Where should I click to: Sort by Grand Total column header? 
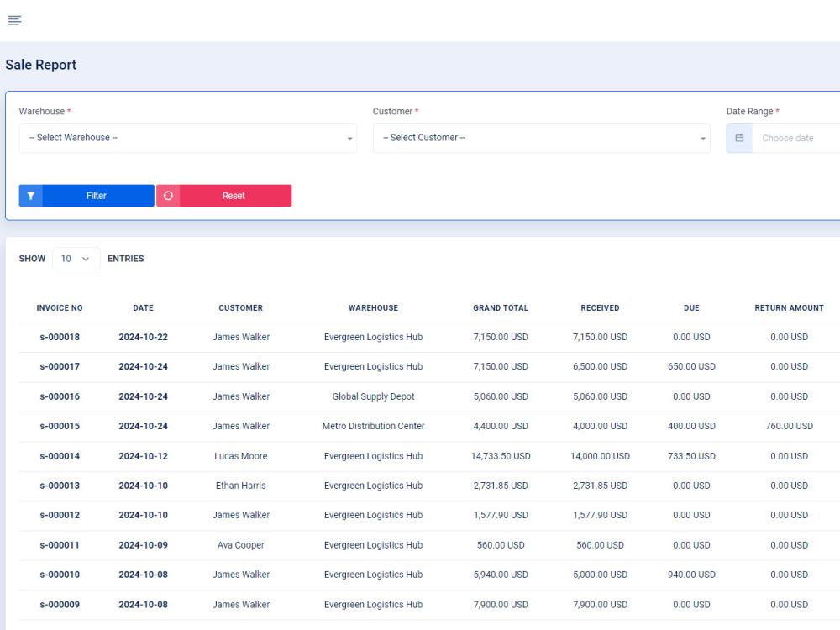[x=501, y=308]
